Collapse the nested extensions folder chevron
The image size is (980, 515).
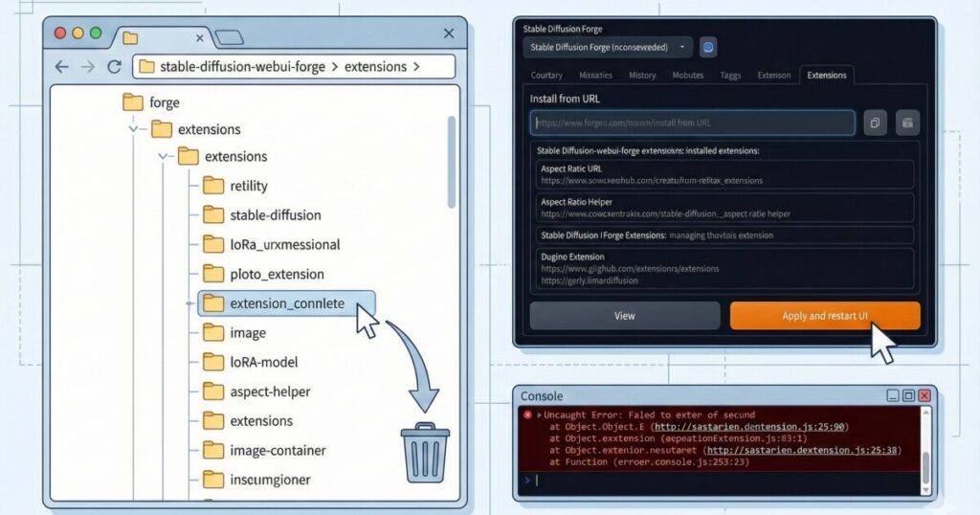click(x=164, y=156)
